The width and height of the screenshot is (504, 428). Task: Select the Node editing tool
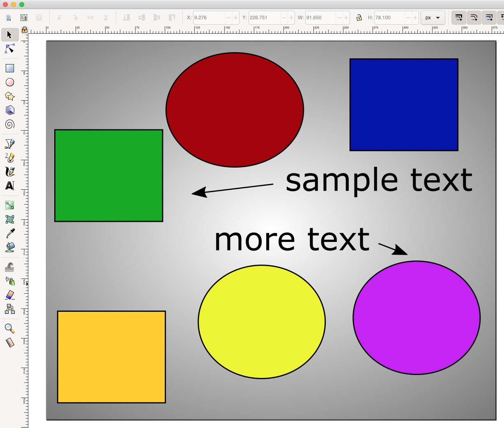click(x=10, y=49)
